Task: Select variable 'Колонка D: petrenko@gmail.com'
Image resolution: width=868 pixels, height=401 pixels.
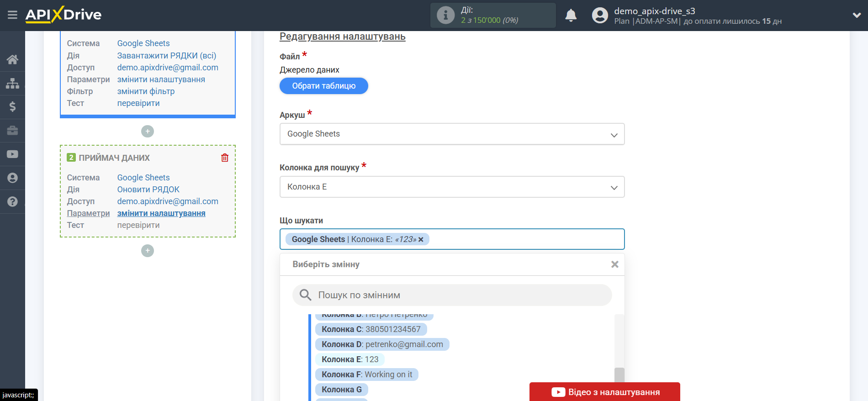Action: [382, 344]
